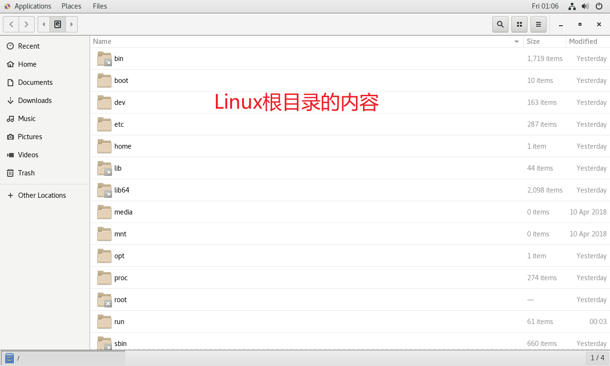This screenshot has height=366, width=610.
Task: Open the Places menu
Action: pos(71,6)
